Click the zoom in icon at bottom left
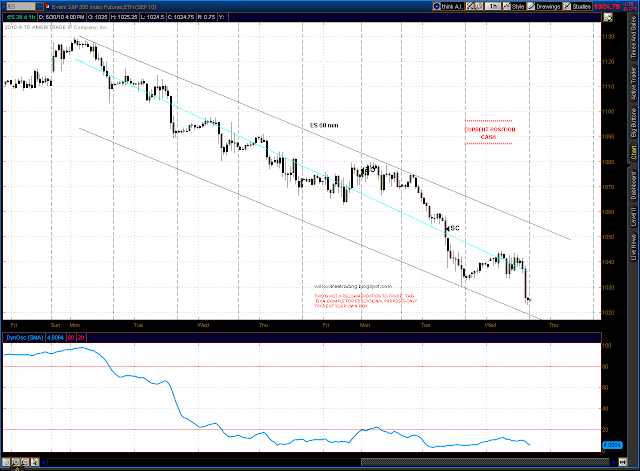The height and width of the screenshot is (471, 640). (16, 462)
